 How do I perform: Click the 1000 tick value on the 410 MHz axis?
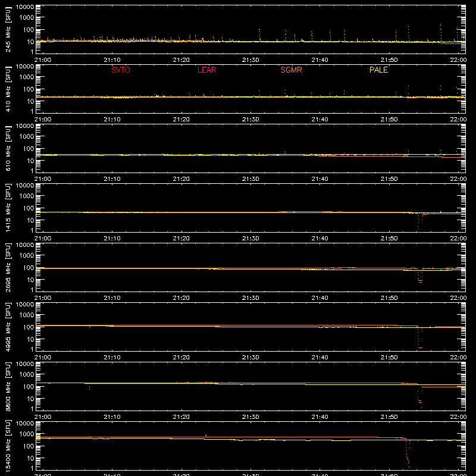(x=27, y=77)
